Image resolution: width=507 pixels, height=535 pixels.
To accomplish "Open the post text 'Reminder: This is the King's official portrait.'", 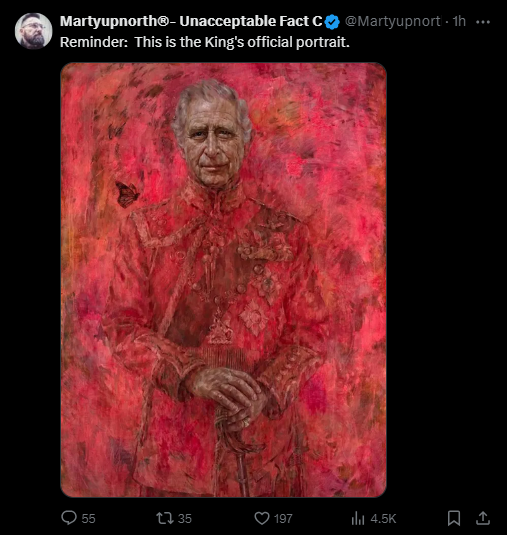I will (x=205, y=42).
